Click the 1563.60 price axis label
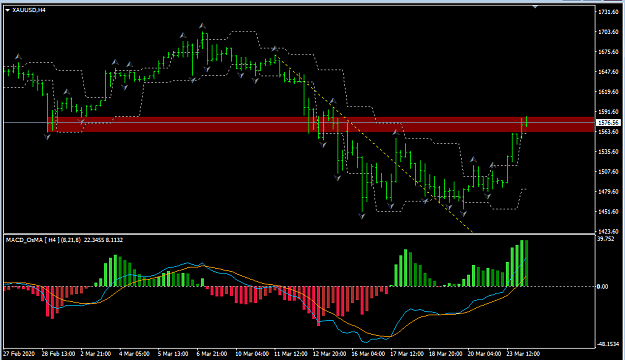The height and width of the screenshot is (360, 625). pos(608,132)
